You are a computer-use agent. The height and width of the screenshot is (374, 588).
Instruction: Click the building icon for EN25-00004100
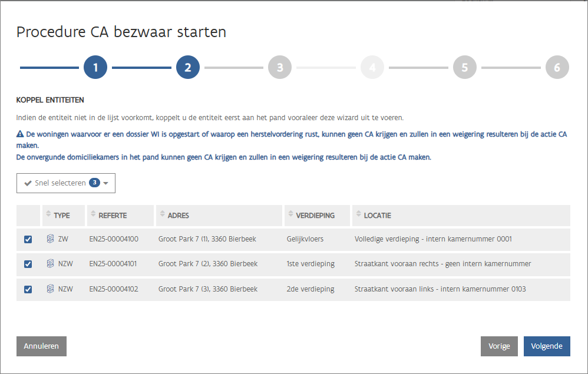[x=50, y=239]
